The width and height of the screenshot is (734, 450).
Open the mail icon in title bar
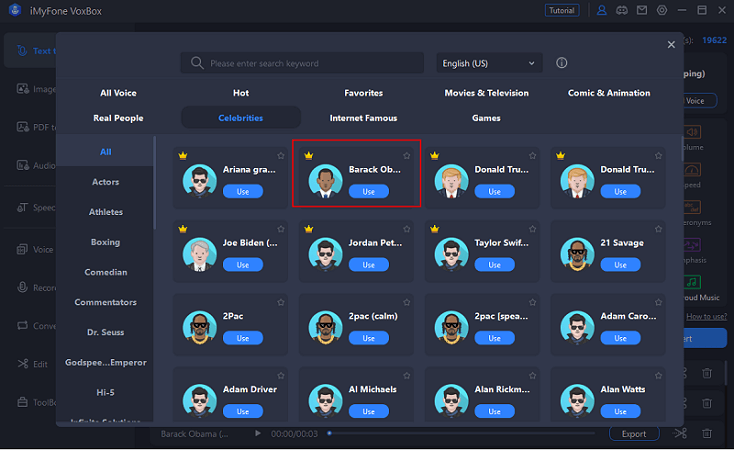tap(642, 10)
